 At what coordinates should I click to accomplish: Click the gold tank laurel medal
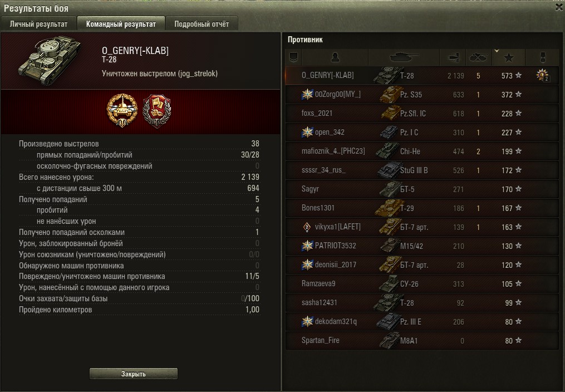(122, 111)
